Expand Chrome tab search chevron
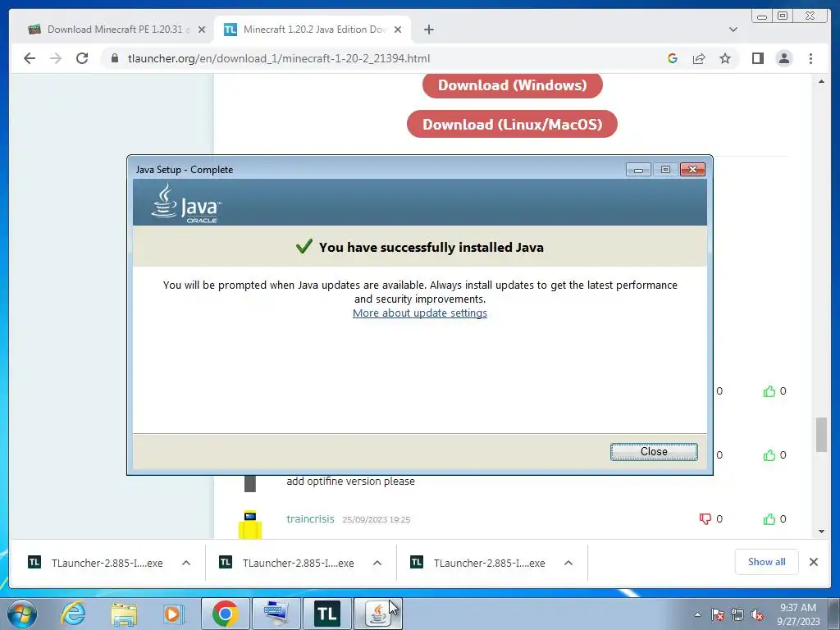Image resolution: width=840 pixels, height=630 pixels. 733,30
